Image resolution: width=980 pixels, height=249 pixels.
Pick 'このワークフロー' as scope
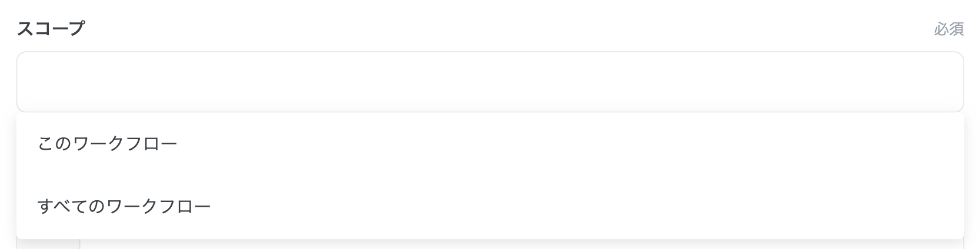[x=108, y=144]
